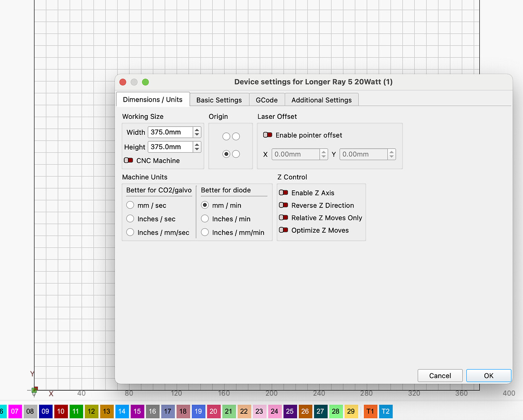The height and width of the screenshot is (420, 523).
Task: Pick peach layer color 22
Action: click(244, 411)
